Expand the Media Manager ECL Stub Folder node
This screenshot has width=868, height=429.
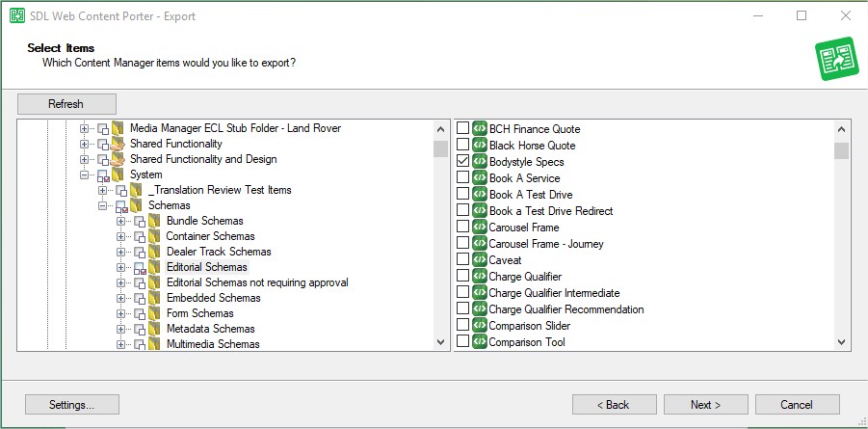pyautogui.click(x=84, y=128)
